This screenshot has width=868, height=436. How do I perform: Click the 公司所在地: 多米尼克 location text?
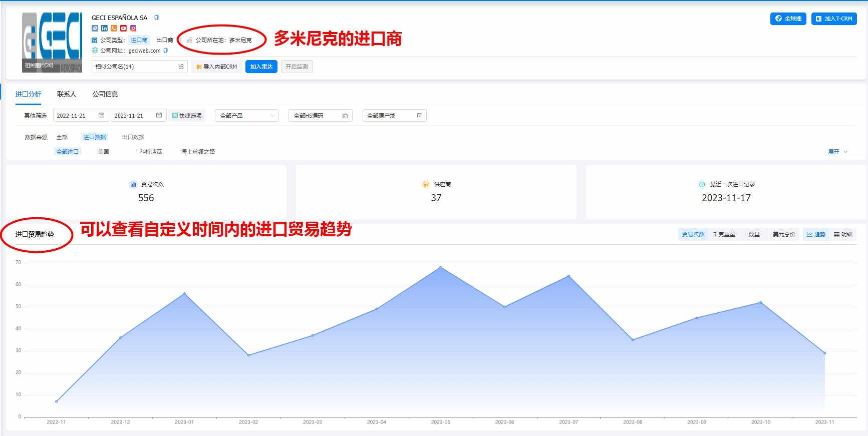[223, 40]
